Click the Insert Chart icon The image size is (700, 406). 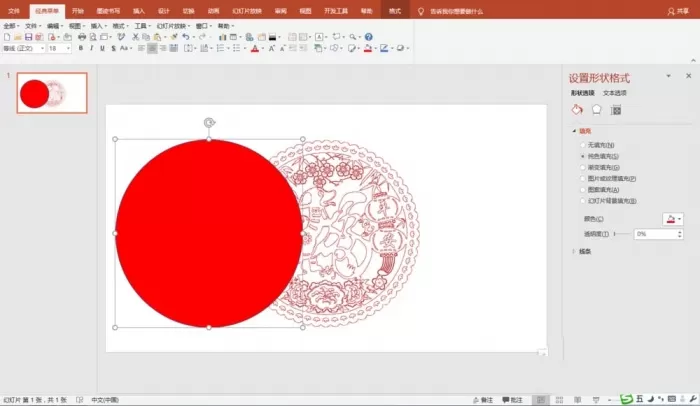(222, 37)
